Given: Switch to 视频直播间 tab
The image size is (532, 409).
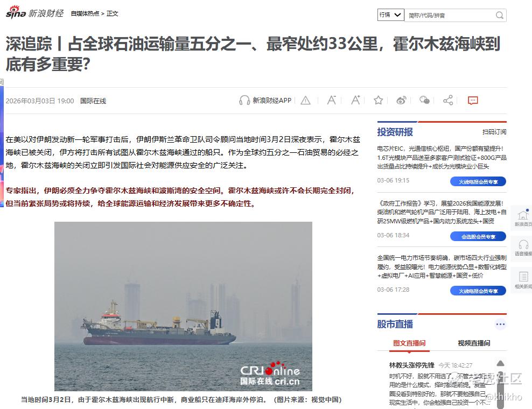Looking at the screenshot, I should point(474,343).
